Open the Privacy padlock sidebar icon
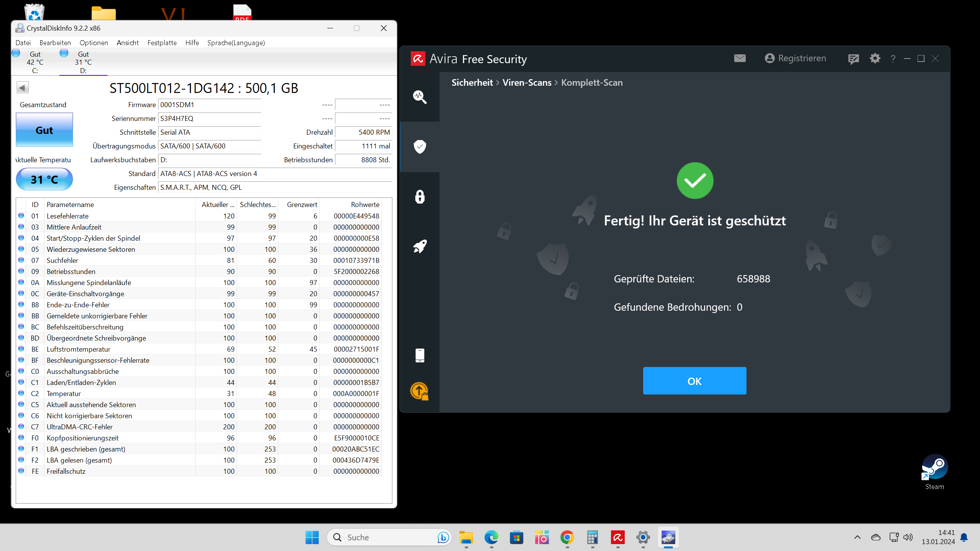The width and height of the screenshot is (980, 551). coord(420,197)
